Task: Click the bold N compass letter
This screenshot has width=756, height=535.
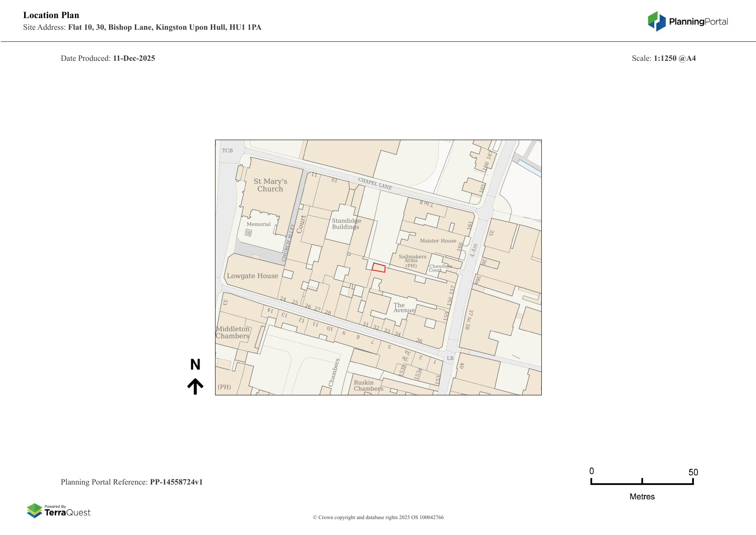Action: [195, 365]
